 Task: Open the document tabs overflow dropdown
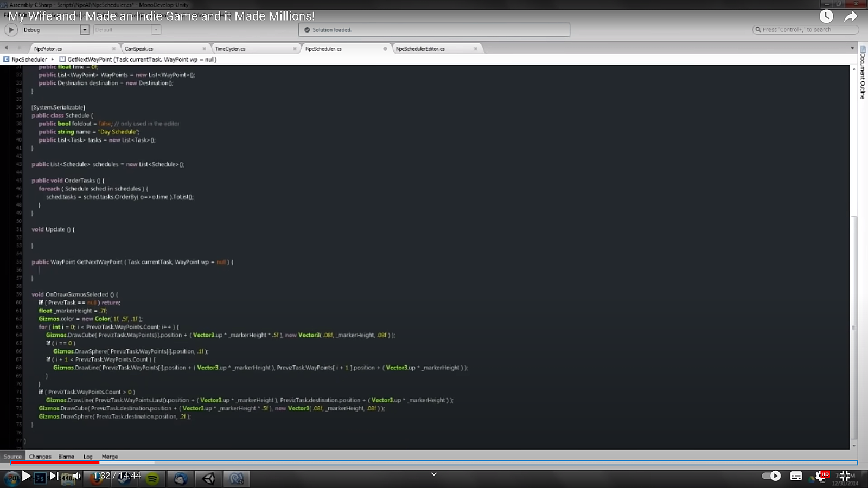tap(852, 48)
